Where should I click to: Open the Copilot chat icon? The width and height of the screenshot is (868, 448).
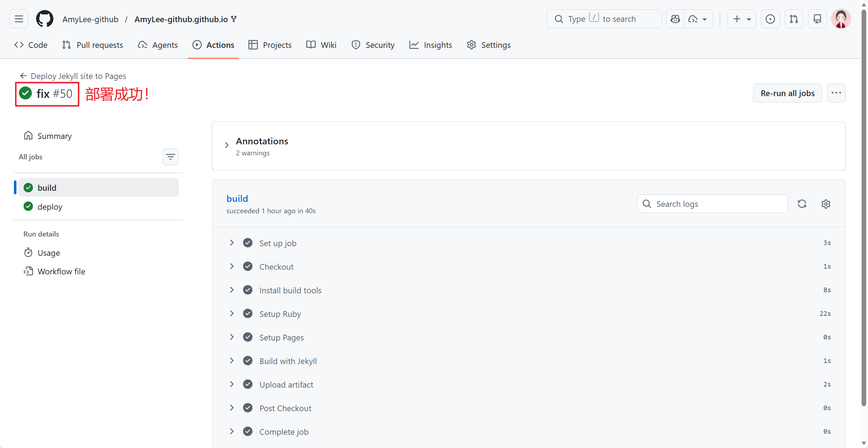675,19
